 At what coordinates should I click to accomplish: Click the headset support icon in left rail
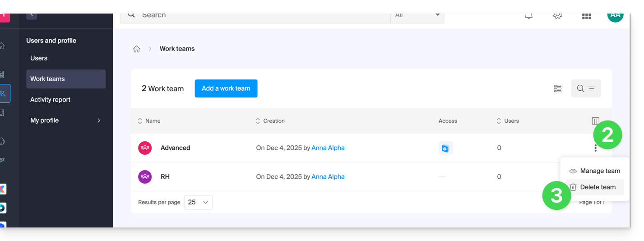tap(3, 141)
